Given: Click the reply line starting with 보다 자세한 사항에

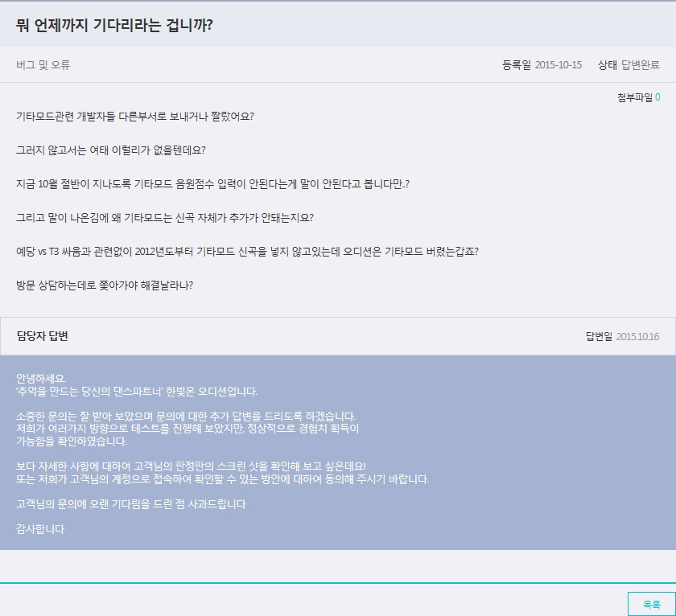Looking at the screenshot, I should [x=191, y=466].
